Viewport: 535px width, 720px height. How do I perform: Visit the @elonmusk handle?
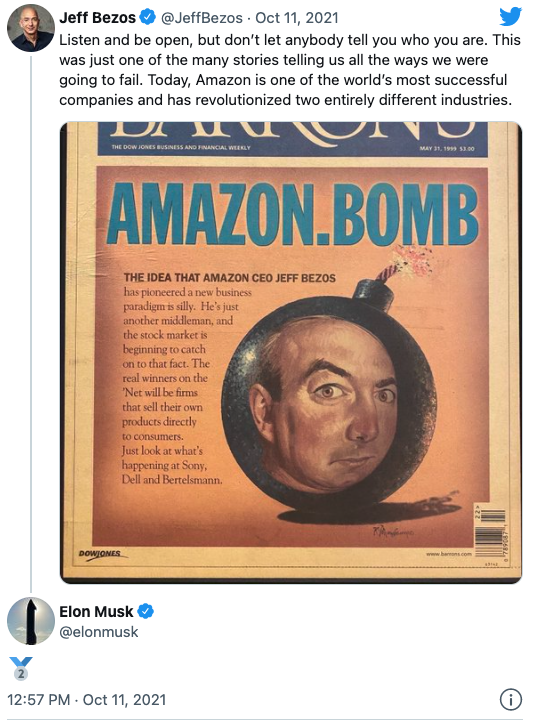(99, 632)
